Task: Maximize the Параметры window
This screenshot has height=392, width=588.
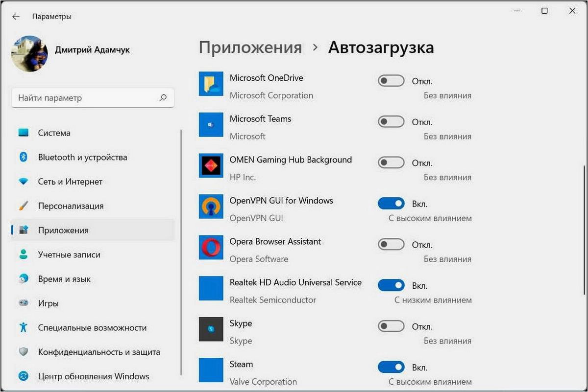Action: coord(544,11)
